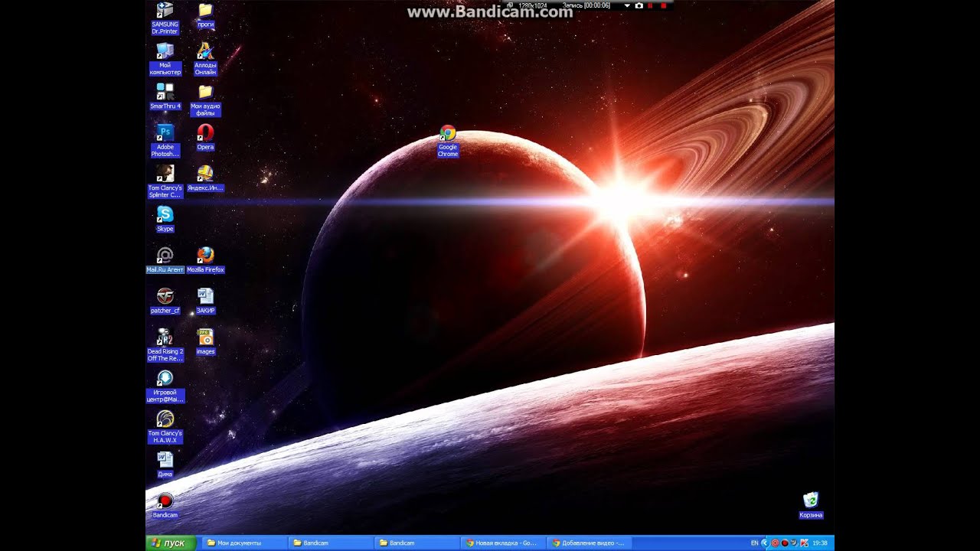
Task: Select the Dead Rising 2 shortcut
Action: [165, 346]
